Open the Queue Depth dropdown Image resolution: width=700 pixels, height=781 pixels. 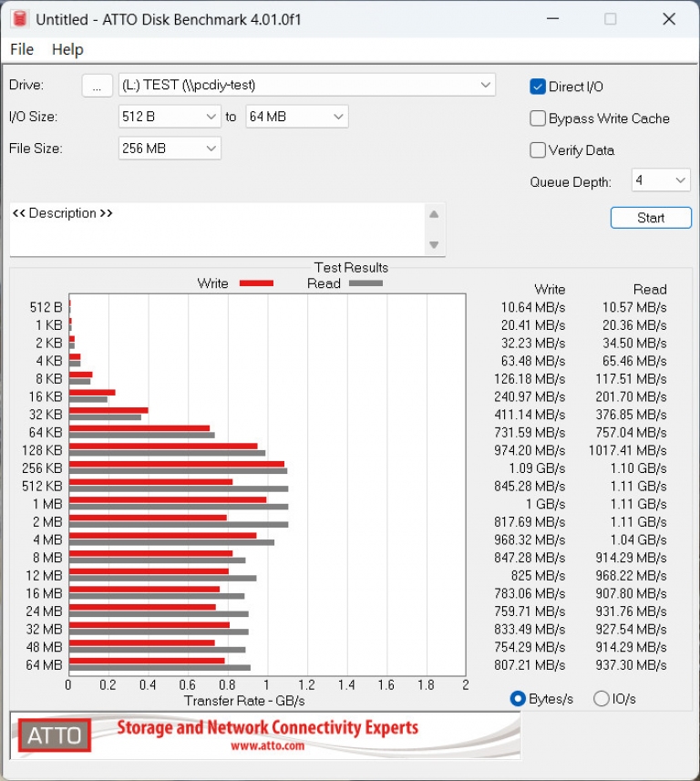point(661,180)
